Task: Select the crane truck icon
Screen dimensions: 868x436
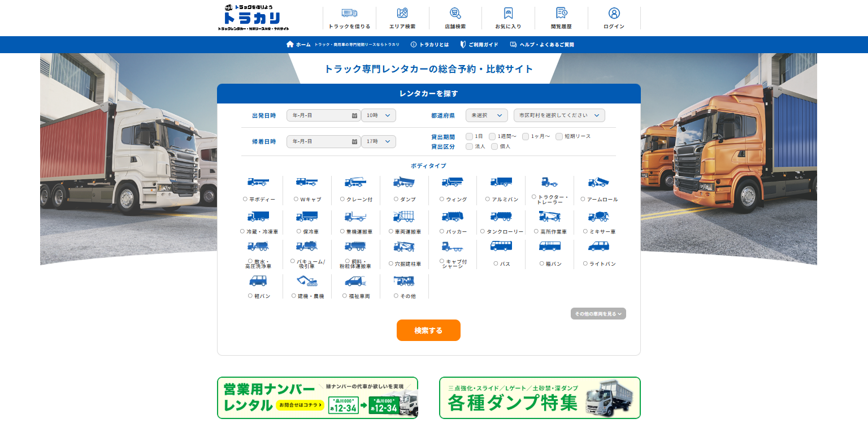Action: pos(355,182)
